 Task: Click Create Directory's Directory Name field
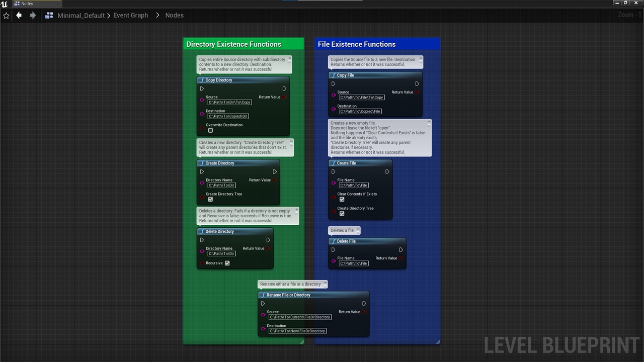(x=222, y=185)
